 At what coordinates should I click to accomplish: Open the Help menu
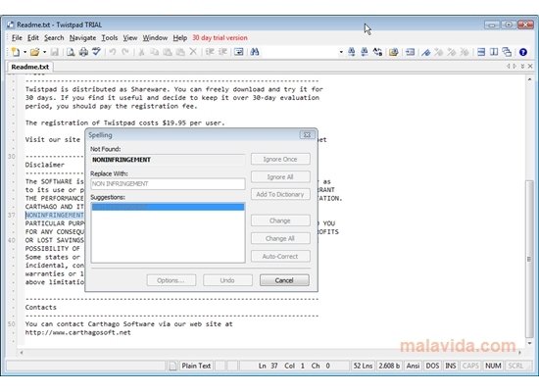pyautogui.click(x=179, y=38)
